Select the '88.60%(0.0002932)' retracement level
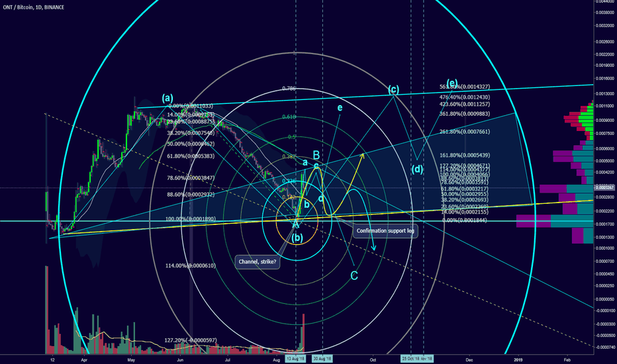This screenshot has height=364, width=617. tap(191, 195)
